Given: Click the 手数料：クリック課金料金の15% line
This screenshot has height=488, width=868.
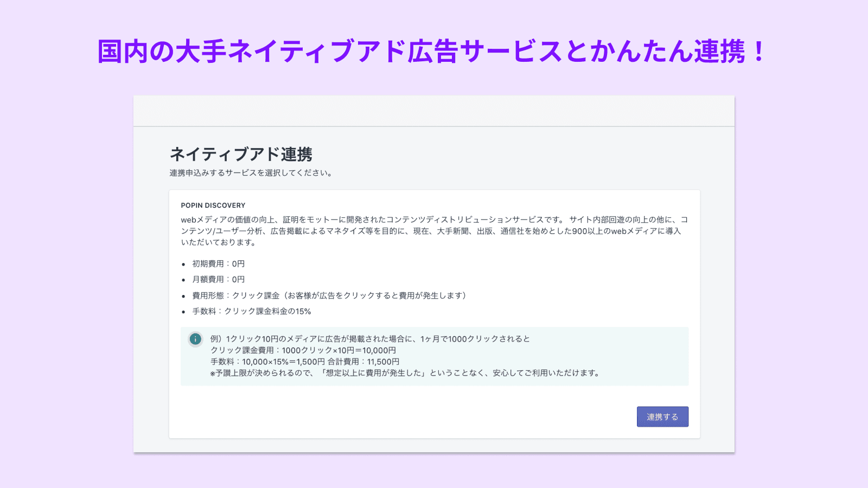Looking at the screenshot, I should tap(252, 311).
